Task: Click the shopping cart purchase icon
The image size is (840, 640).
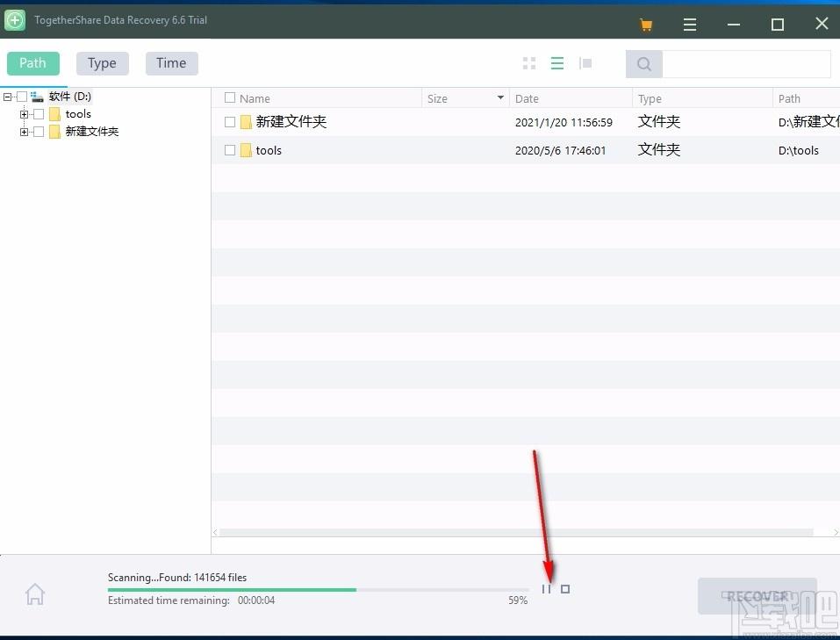Action: tap(646, 25)
